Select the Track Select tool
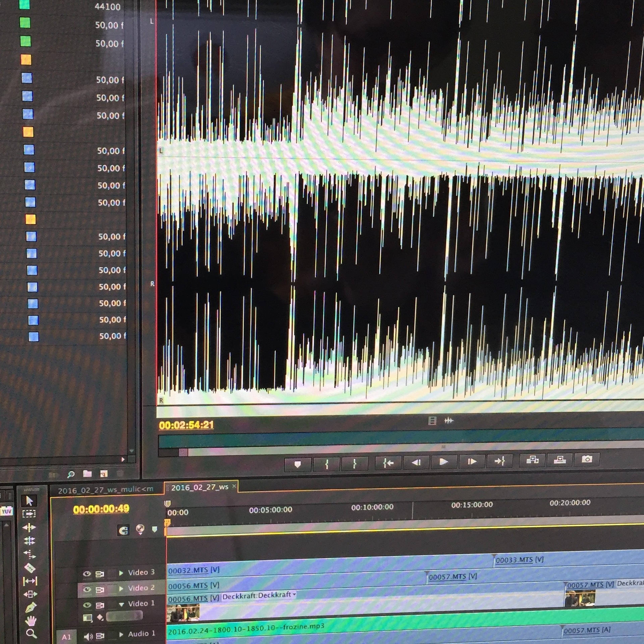 click(x=29, y=514)
